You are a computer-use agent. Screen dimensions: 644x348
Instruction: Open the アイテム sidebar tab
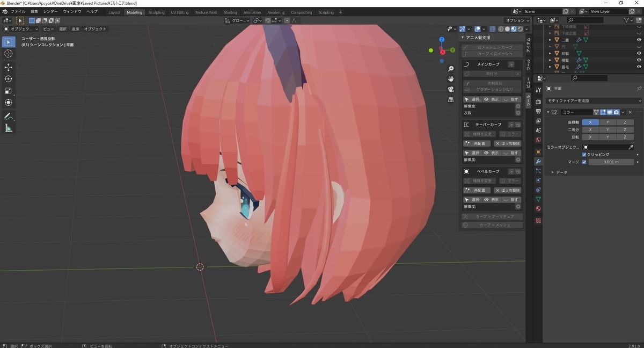click(529, 45)
